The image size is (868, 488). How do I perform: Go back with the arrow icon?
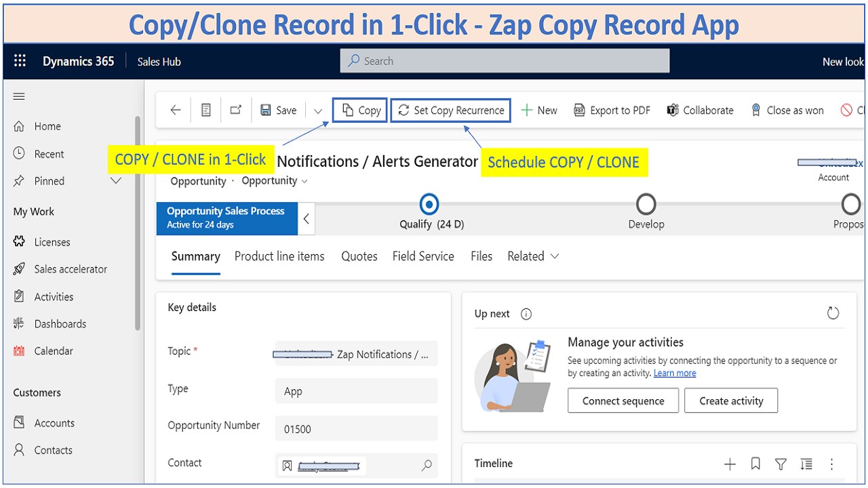(x=176, y=110)
